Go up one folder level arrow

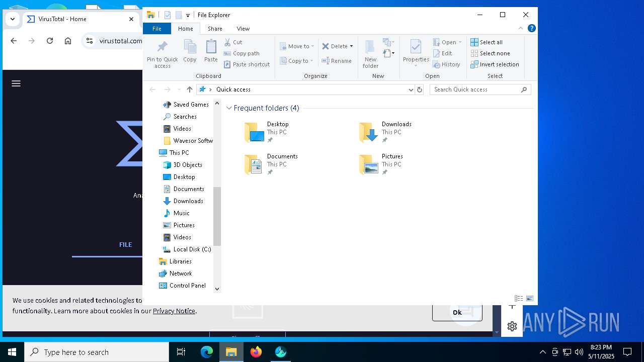pos(189,89)
